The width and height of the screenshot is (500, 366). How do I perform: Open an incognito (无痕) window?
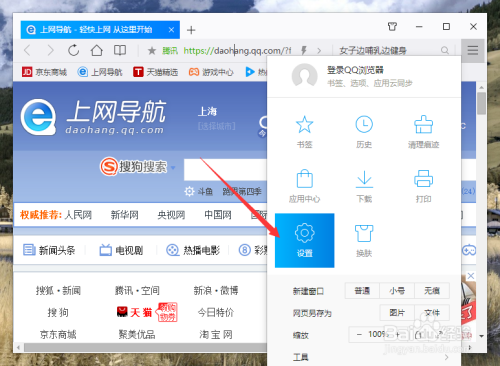pyautogui.click(x=432, y=291)
